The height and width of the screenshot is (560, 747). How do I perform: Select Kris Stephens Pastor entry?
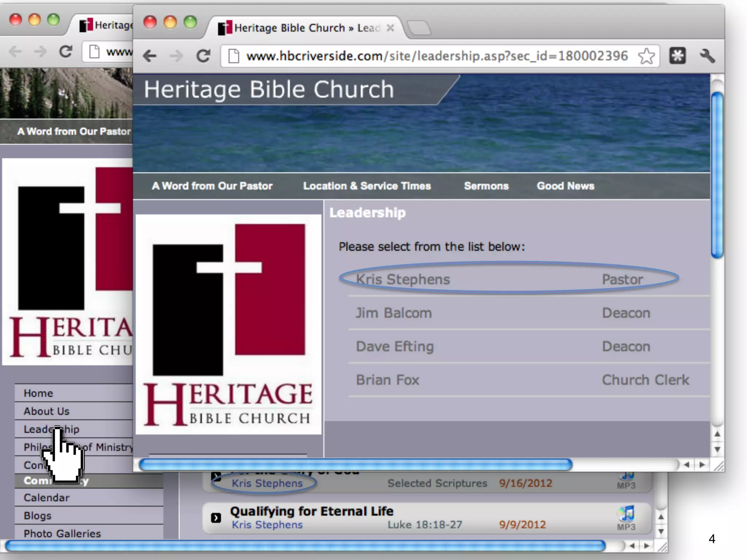403,280
